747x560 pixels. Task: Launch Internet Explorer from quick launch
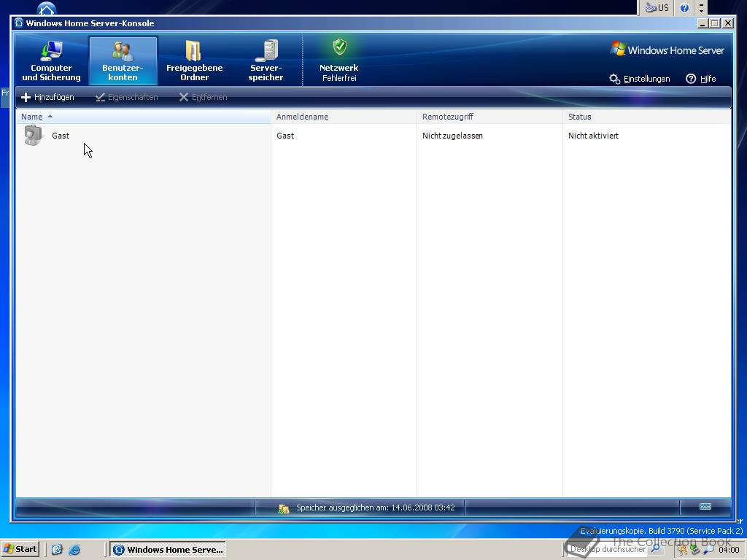[74, 550]
